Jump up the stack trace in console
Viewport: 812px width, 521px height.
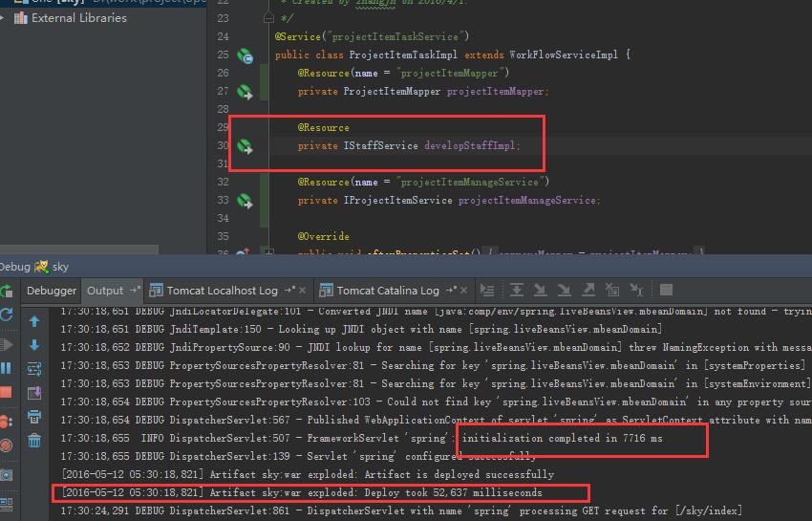(34, 321)
